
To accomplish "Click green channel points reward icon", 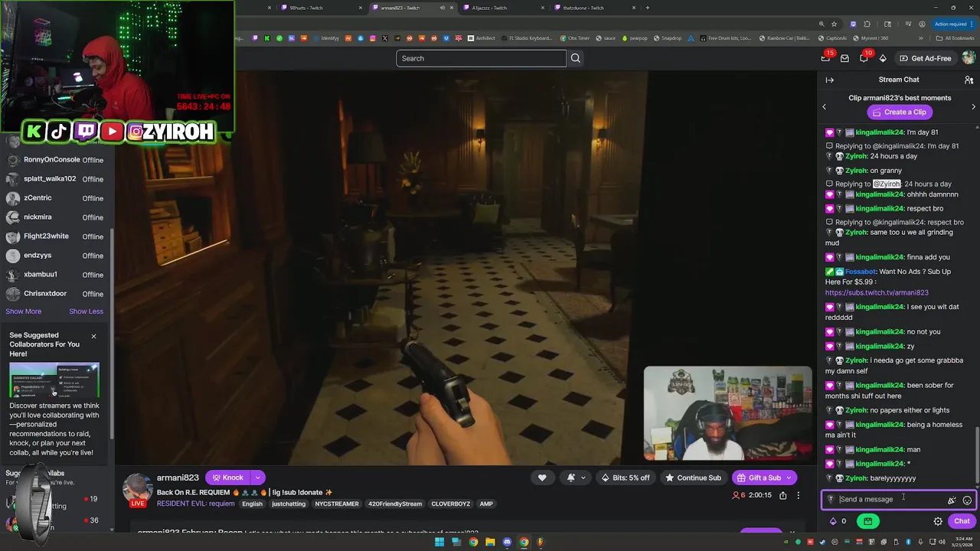I will pyautogui.click(x=867, y=521).
